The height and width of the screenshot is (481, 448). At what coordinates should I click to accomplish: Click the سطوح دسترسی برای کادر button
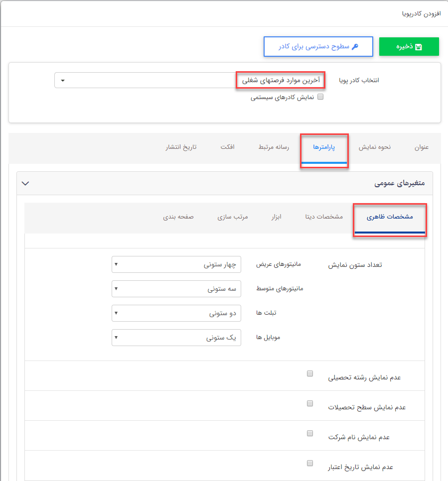point(318,46)
